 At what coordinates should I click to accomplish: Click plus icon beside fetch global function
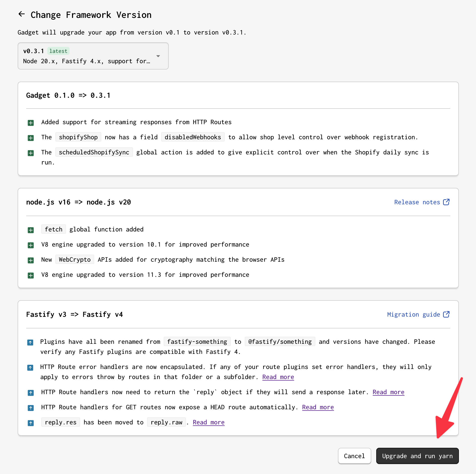31,230
